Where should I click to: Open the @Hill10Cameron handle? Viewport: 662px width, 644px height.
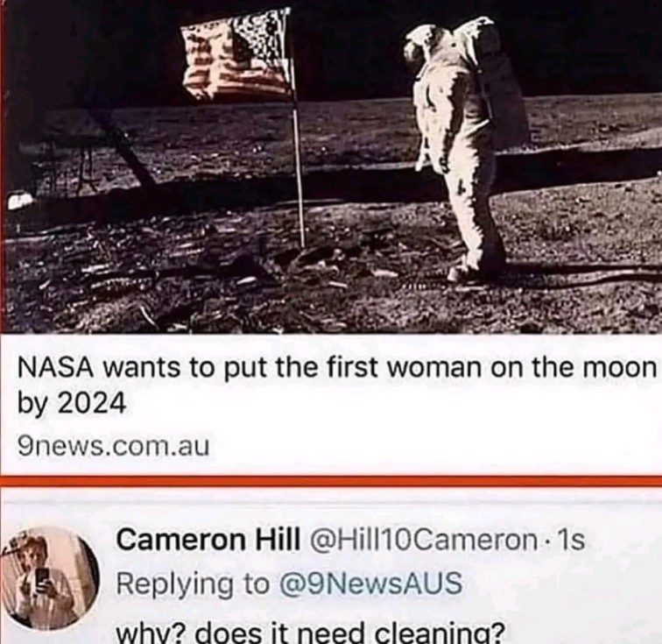point(424,540)
